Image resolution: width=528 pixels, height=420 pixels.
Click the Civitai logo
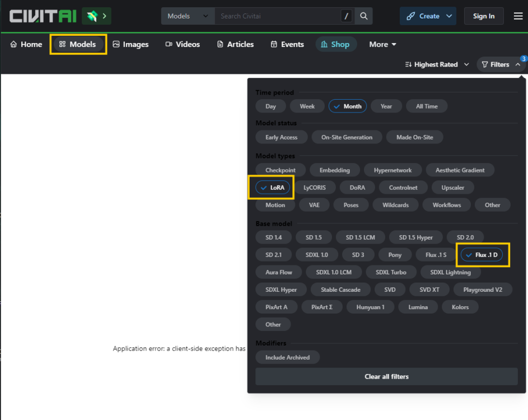point(43,16)
